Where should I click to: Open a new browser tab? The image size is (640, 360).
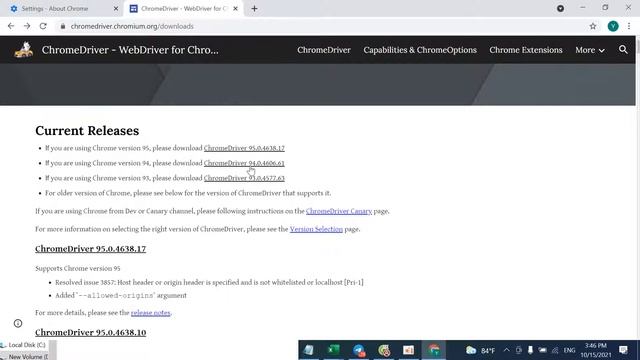(254, 9)
